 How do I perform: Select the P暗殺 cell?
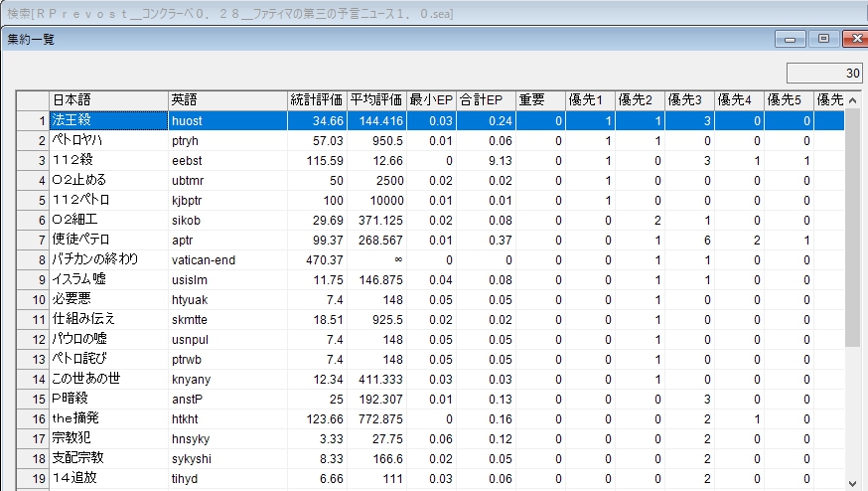pos(108,399)
